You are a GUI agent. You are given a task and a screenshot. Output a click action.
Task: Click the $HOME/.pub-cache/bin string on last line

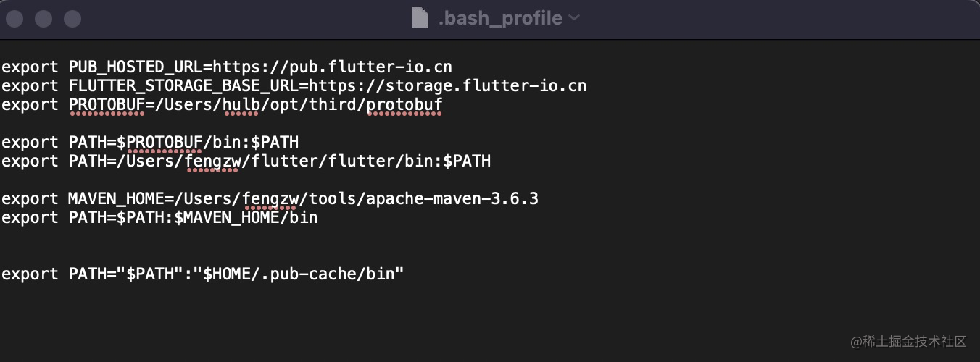coord(303,274)
